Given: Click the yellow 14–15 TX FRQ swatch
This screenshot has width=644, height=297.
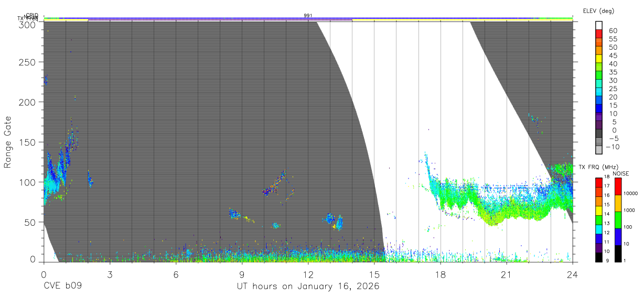Looking at the screenshot, I should 599,211.
